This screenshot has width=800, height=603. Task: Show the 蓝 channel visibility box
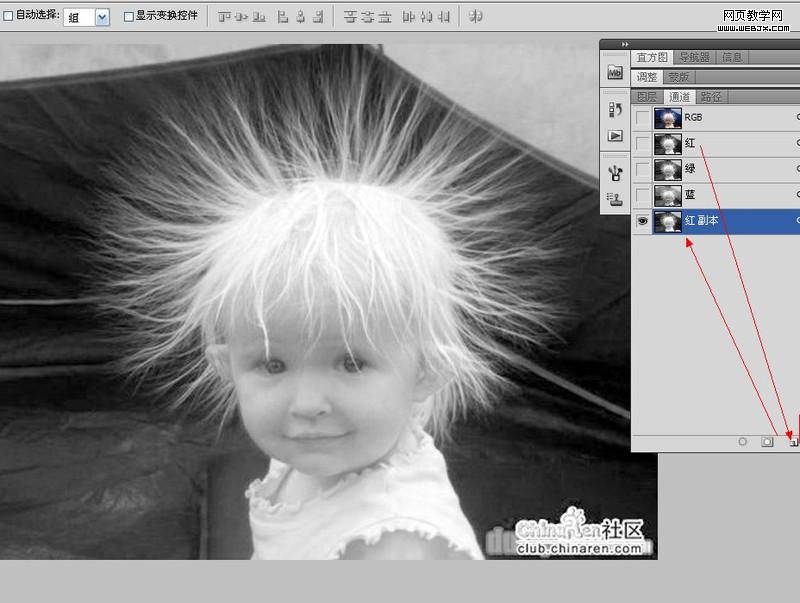coord(642,195)
